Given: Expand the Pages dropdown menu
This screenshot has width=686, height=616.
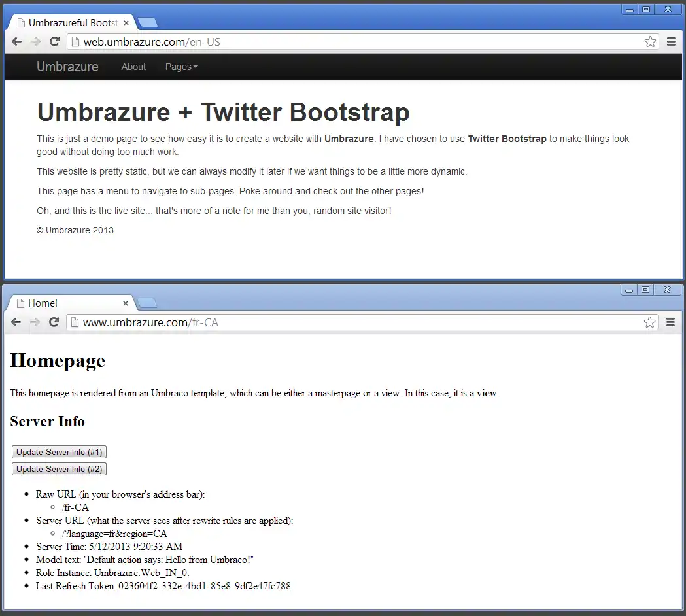Looking at the screenshot, I should (182, 67).
